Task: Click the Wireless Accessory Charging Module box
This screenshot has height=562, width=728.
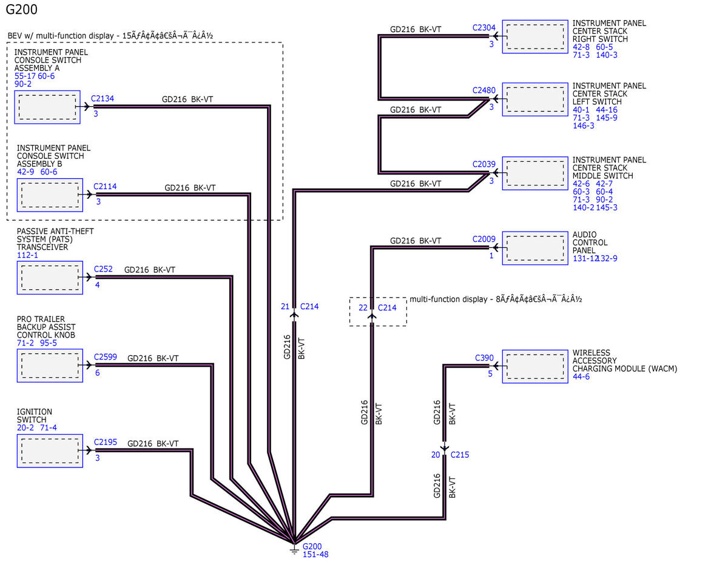Action: [534, 366]
